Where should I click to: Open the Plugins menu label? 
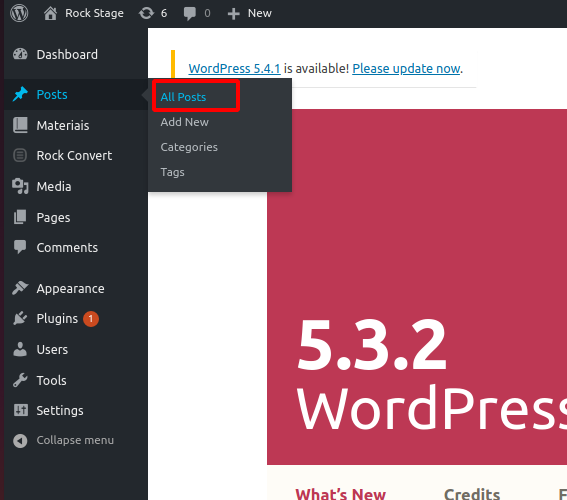pos(57,319)
